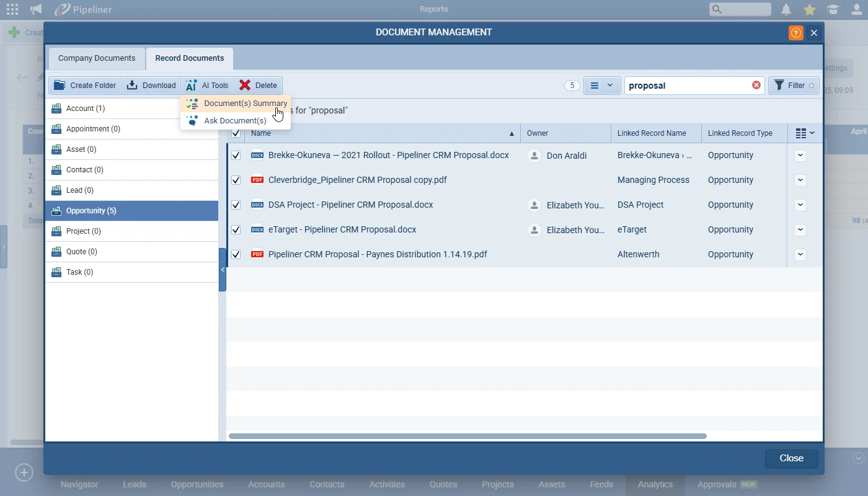Expand row actions for DSA Project proposal
Image resolution: width=868 pixels, height=496 pixels.
tap(800, 205)
